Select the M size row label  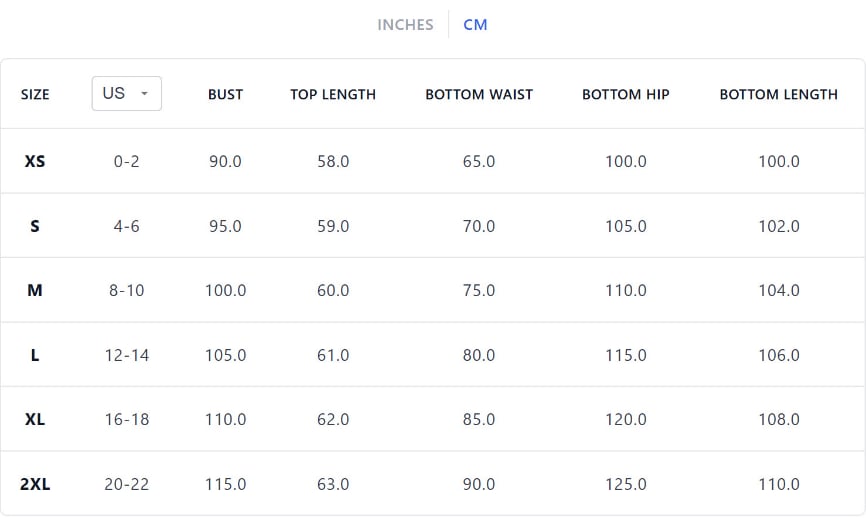point(35,290)
